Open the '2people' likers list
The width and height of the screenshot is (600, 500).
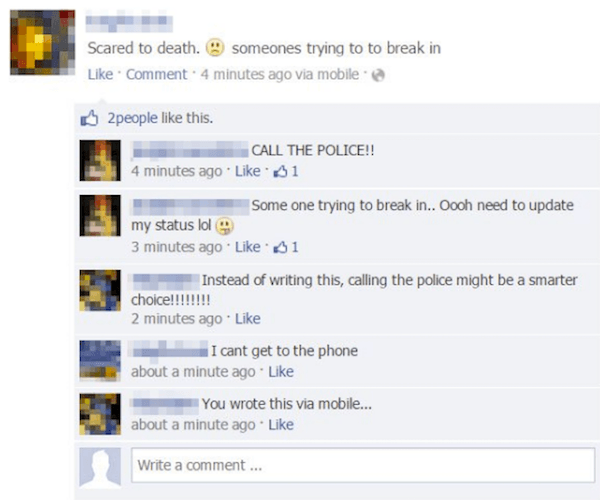(132, 118)
